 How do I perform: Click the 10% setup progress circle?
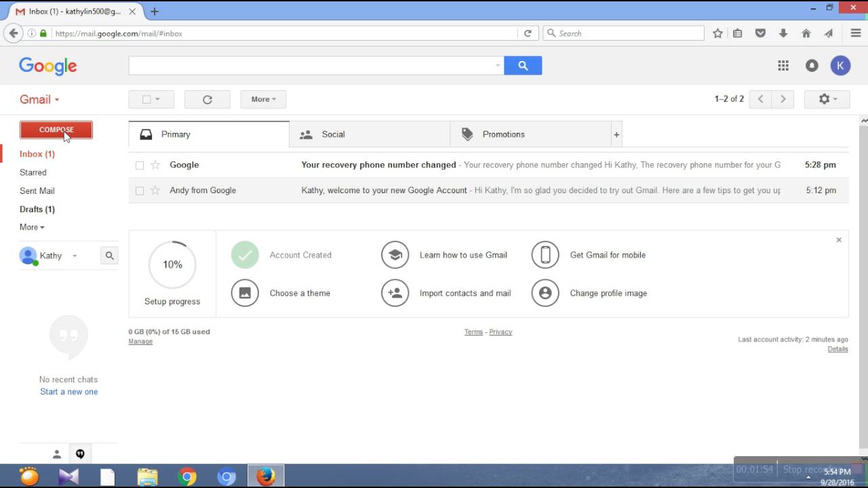(x=172, y=264)
